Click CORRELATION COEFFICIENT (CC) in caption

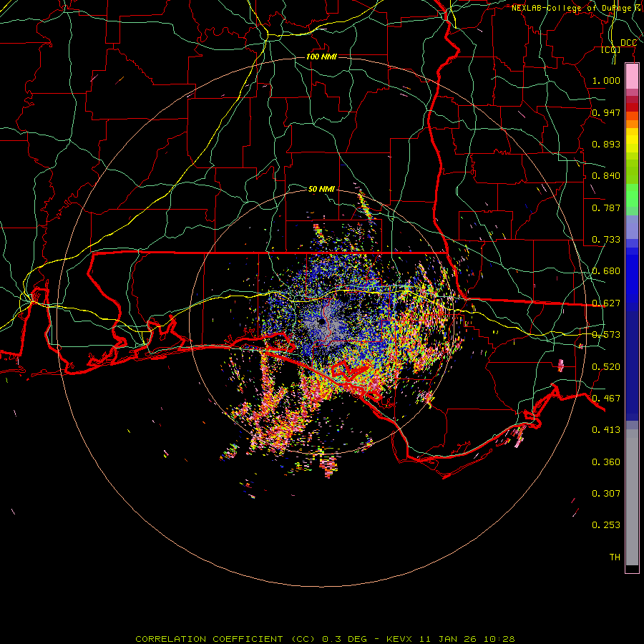click(x=225, y=639)
